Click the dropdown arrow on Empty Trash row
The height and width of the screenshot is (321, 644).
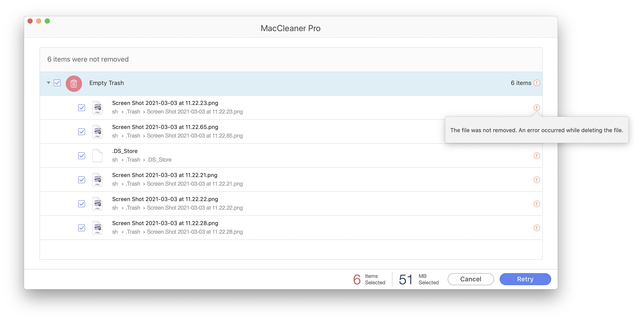(x=49, y=83)
